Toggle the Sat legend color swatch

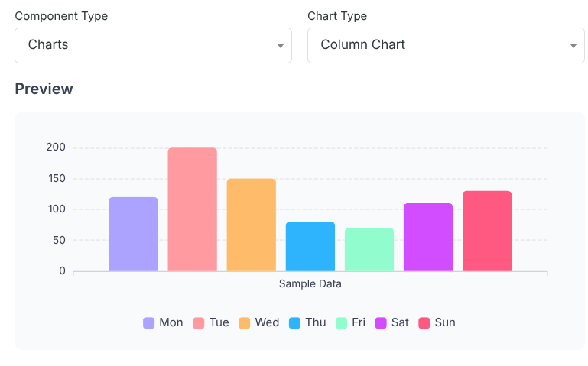click(381, 323)
